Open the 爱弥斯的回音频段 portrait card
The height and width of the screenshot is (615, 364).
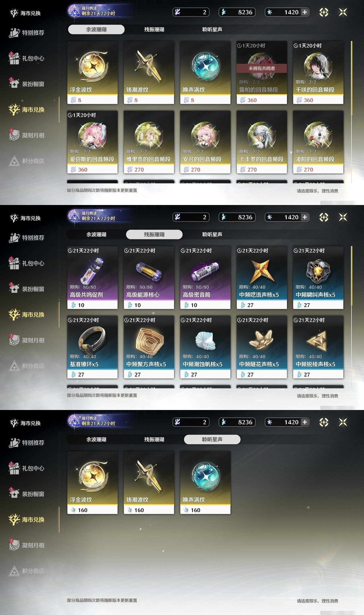(x=92, y=142)
